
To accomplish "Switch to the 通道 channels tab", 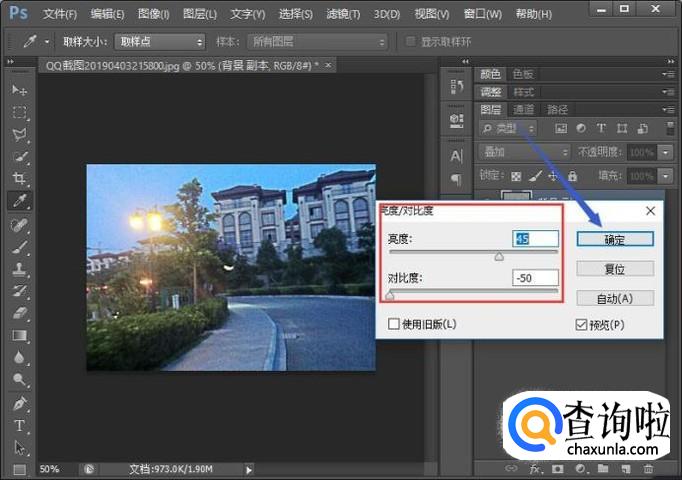I will click(524, 109).
